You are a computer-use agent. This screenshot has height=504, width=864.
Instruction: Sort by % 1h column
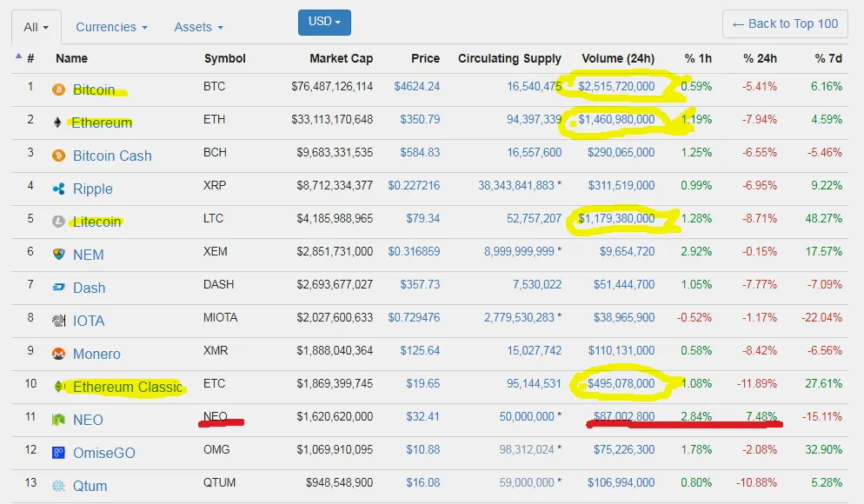[x=698, y=58]
